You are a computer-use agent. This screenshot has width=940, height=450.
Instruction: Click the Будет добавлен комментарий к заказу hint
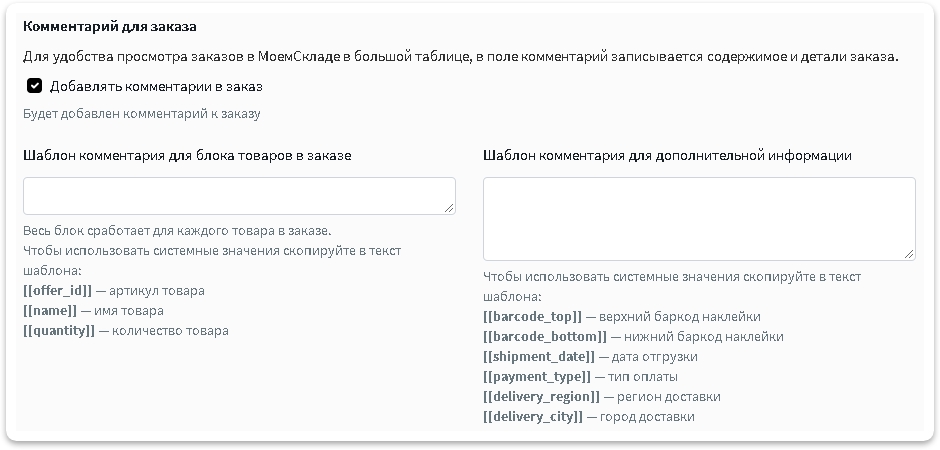click(141, 114)
